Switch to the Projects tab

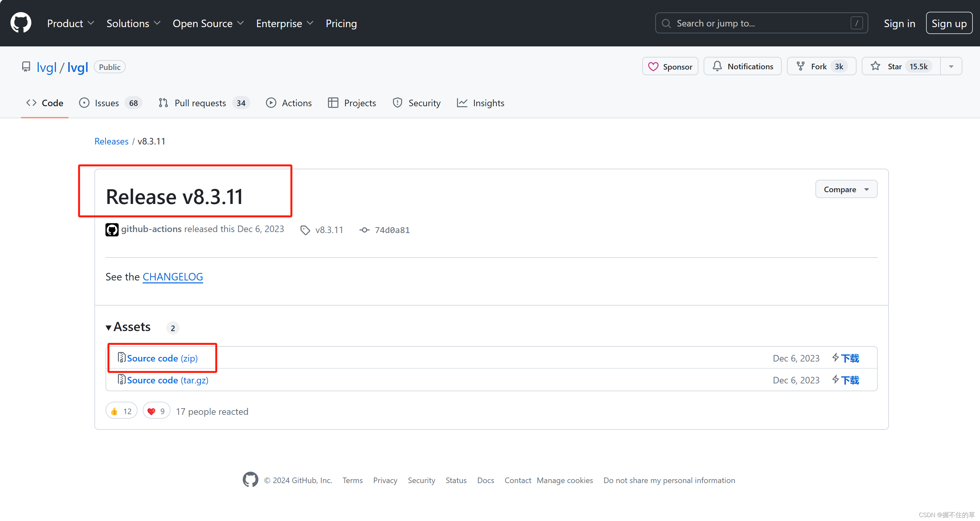pos(352,103)
